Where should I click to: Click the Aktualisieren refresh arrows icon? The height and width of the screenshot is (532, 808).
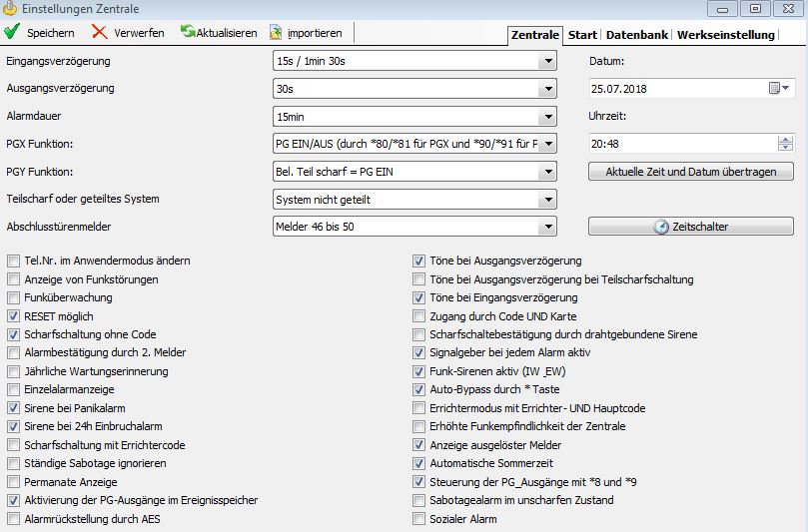[187, 32]
